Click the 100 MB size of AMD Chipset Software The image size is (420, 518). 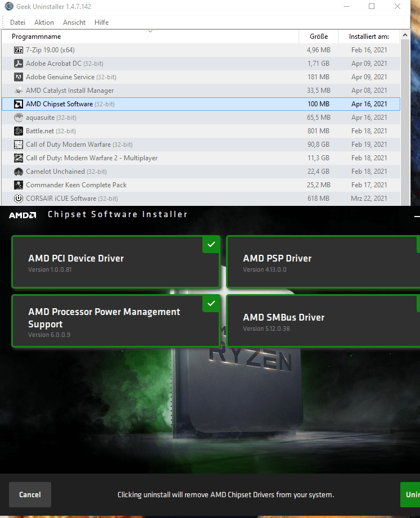pos(318,104)
